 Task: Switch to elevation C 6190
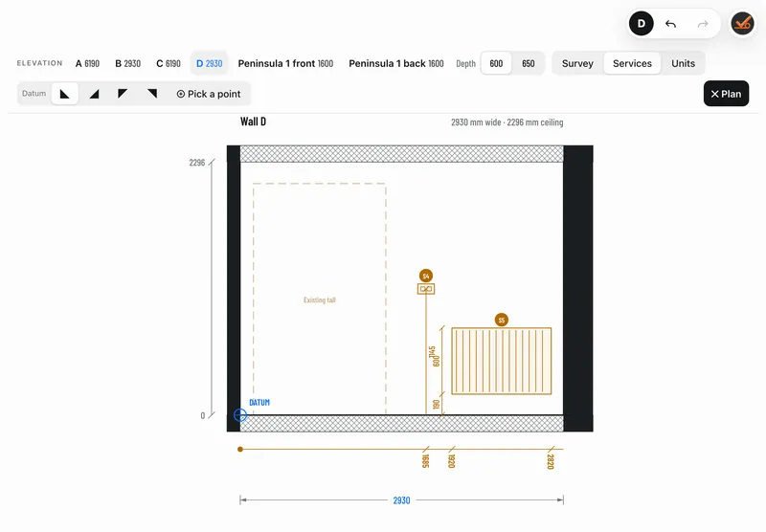[169, 63]
